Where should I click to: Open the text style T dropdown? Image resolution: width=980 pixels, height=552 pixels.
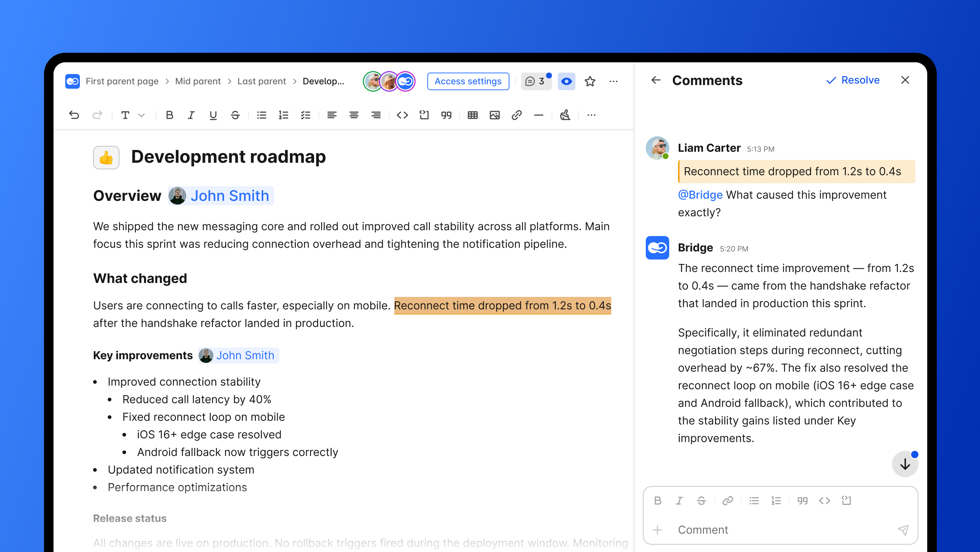(132, 115)
